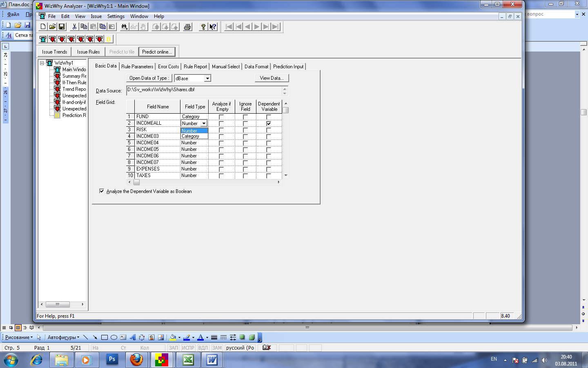This screenshot has height=368, width=588.
Task: Open the Settings menu
Action: click(116, 16)
